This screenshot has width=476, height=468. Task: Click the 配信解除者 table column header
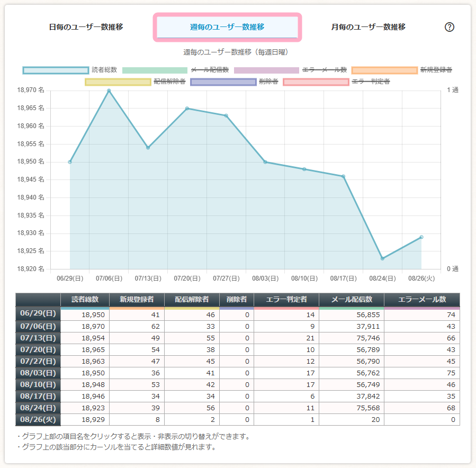pyautogui.click(x=192, y=300)
